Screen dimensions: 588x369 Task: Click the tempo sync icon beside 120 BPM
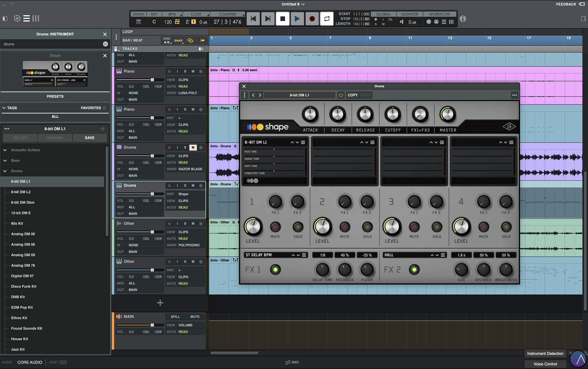pyautogui.click(x=177, y=22)
